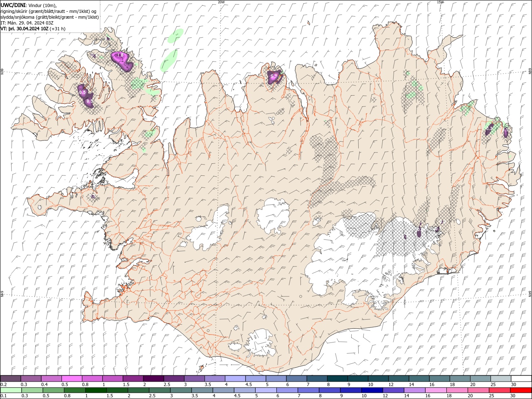Pick the white top-row swatch at 30
Viewport: 532px width, 399px height.
coord(520,379)
